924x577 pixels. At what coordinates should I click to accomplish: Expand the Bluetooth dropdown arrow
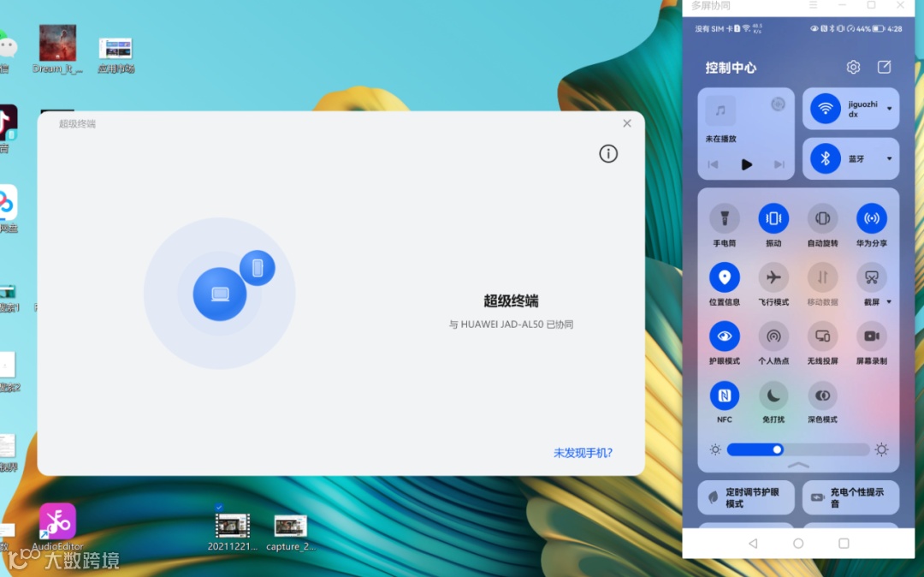[889, 158]
